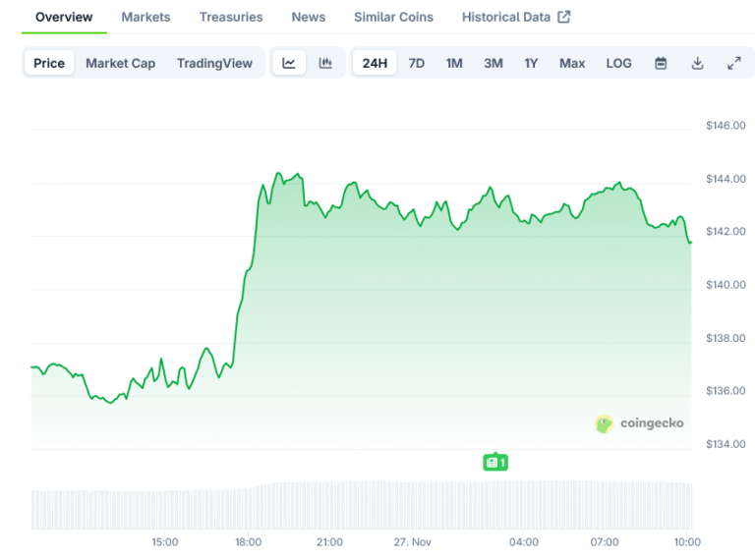The width and height of the screenshot is (755, 560).
Task: Click the green news event marker
Action: click(x=495, y=462)
